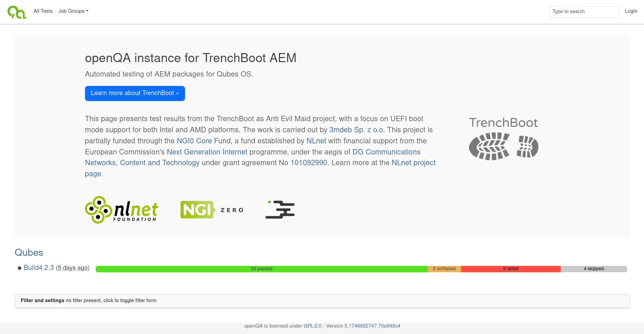The height and width of the screenshot is (334, 644).
Task: Show the 5 days ago timestamp tooltip
Action: (73, 268)
